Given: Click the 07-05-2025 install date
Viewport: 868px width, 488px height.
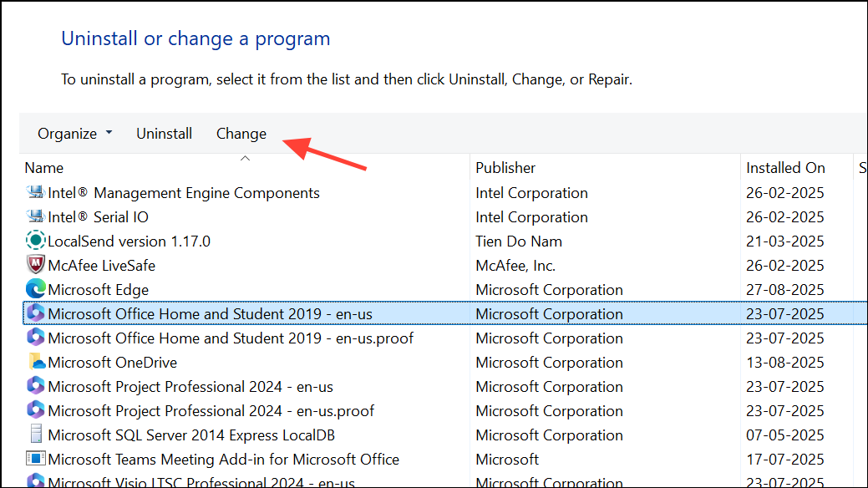Looking at the screenshot, I should point(785,435).
